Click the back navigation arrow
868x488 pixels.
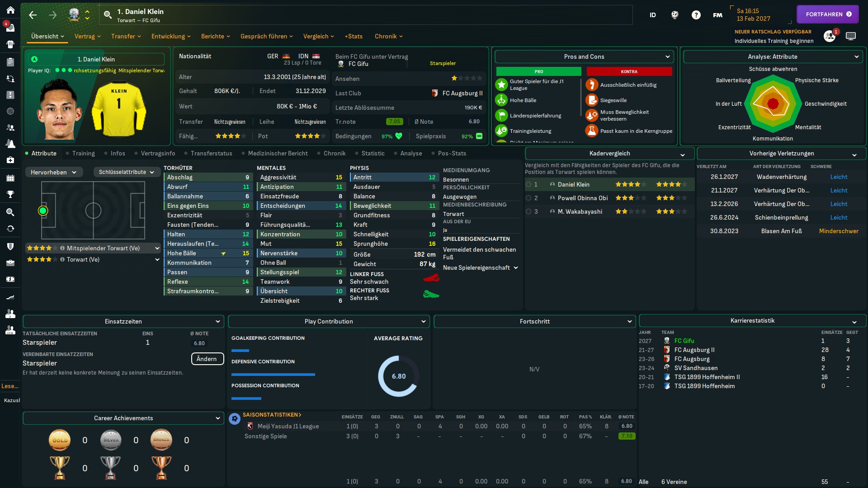click(33, 15)
